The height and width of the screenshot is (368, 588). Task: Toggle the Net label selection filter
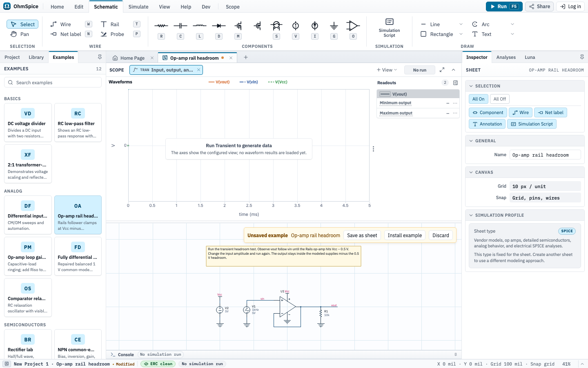(x=550, y=112)
